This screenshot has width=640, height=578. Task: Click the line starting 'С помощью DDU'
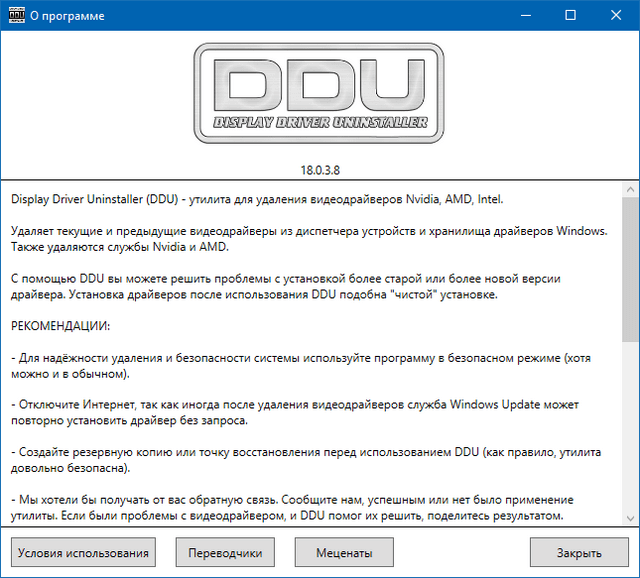point(286,279)
